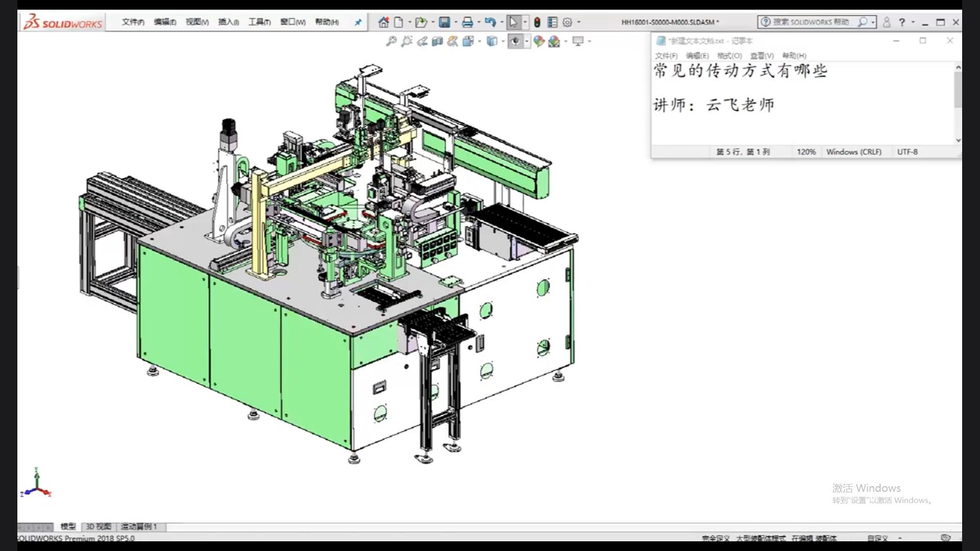Open SolidWorks Help question mark
The image size is (980, 551).
click(x=902, y=22)
